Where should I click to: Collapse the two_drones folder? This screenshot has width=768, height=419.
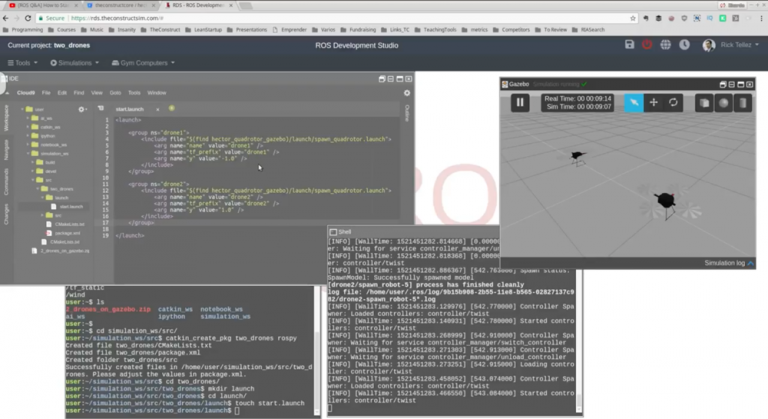(38, 189)
